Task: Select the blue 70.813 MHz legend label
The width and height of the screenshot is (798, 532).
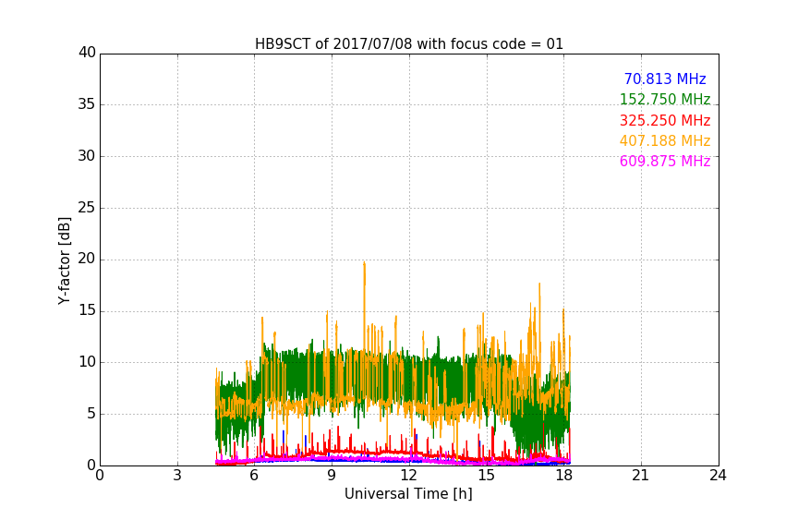Action: (665, 79)
